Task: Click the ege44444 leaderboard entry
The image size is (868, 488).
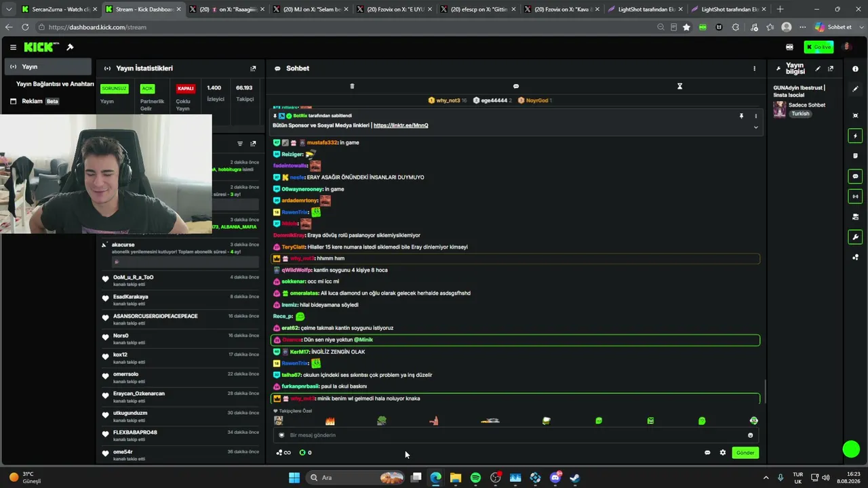Action: point(492,100)
